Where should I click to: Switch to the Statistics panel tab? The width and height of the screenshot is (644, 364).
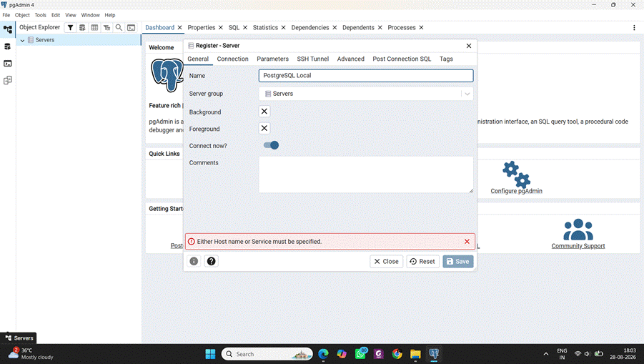pos(265,27)
